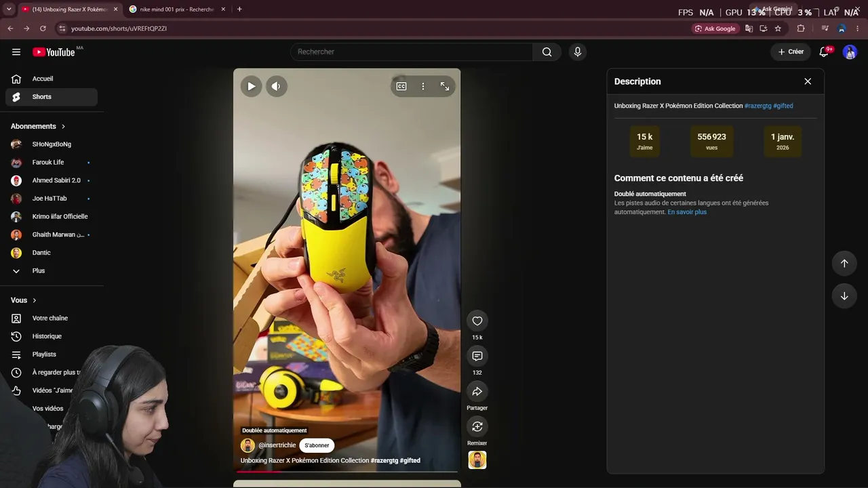Image resolution: width=868 pixels, height=488 pixels.
Task: Toggle closed captions on the Short
Action: click(x=401, y=86)
